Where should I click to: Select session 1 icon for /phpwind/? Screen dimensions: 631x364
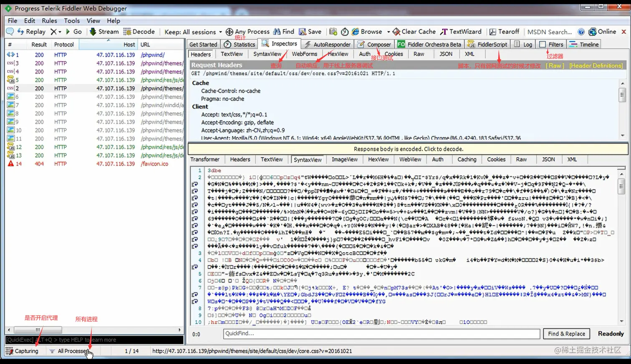[11, 55]
